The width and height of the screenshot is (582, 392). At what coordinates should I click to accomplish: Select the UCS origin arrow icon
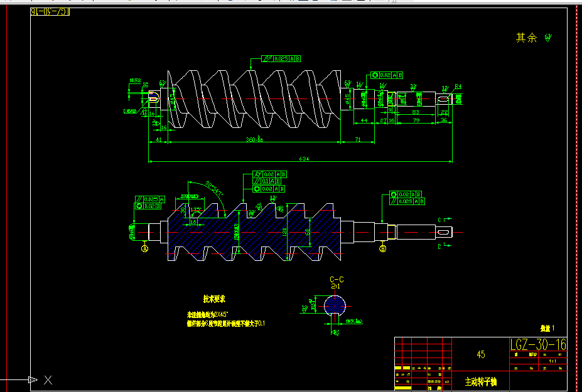tap(33, 379)
